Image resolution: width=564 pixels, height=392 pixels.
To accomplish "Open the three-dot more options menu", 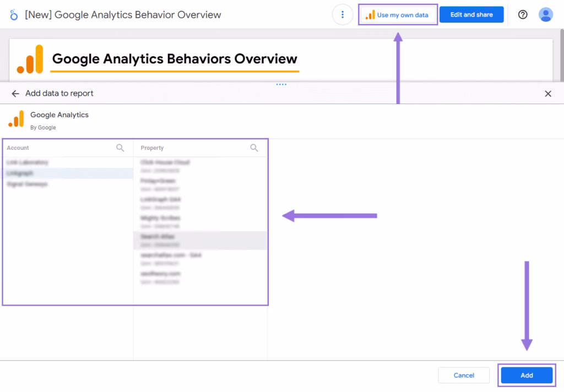I will [x=343, y=15].
